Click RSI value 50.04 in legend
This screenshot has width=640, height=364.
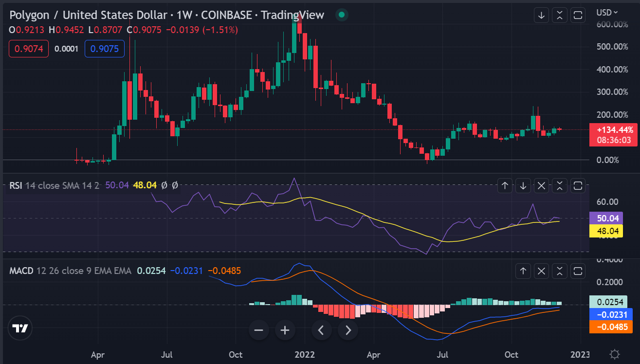tap(117, 185)
